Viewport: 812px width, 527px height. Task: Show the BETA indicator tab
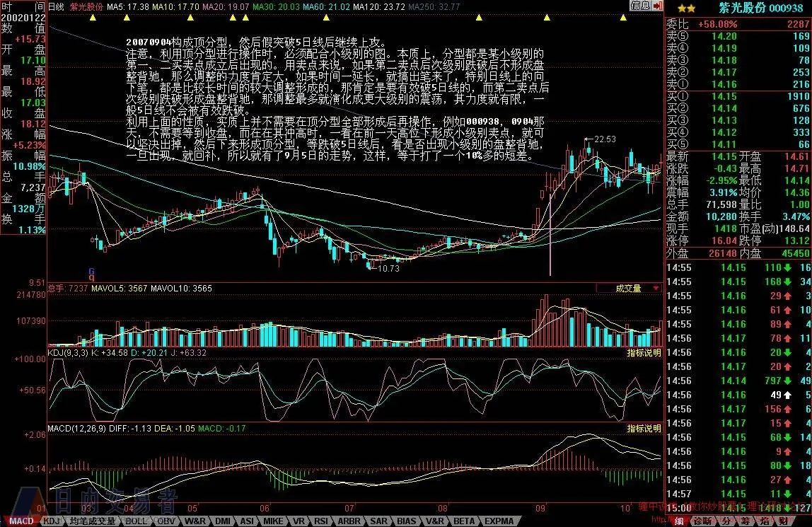pyautogui.click(x=464, y=521)
